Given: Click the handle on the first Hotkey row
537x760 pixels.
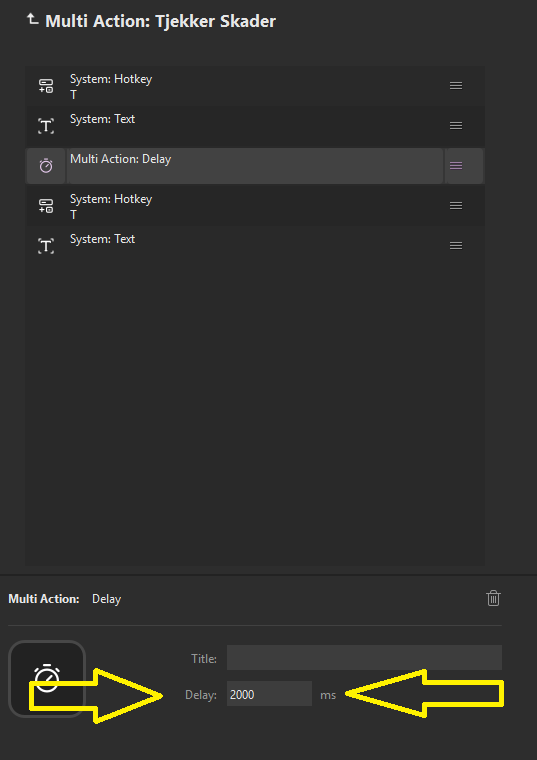Looking at the screenshot, I should [x=456, y=86].
